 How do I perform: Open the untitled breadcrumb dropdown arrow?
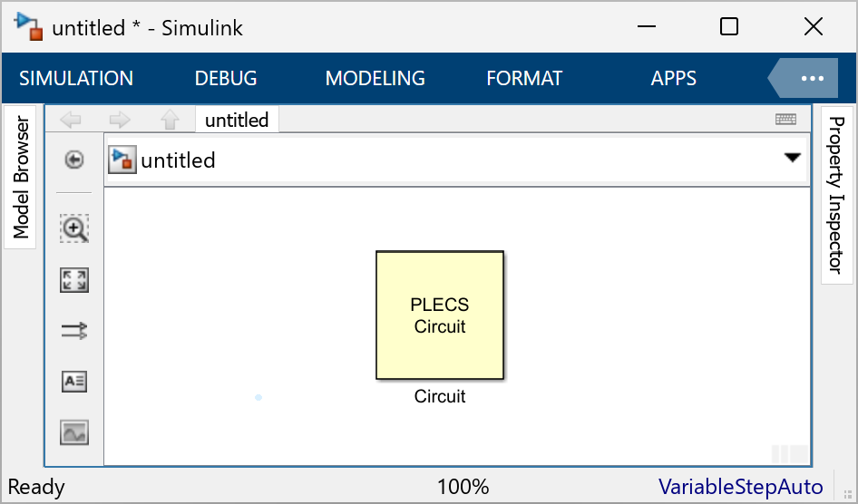tap(792, 158)
